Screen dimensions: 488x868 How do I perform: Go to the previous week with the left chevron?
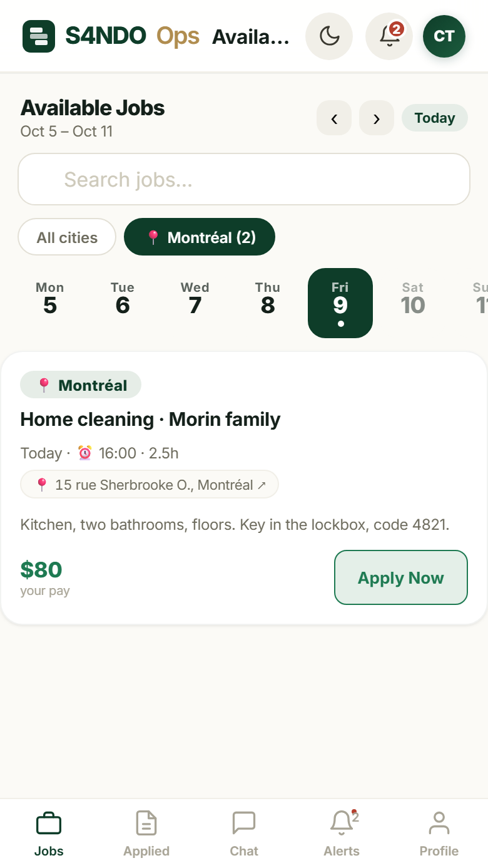(x=334, y=118)
